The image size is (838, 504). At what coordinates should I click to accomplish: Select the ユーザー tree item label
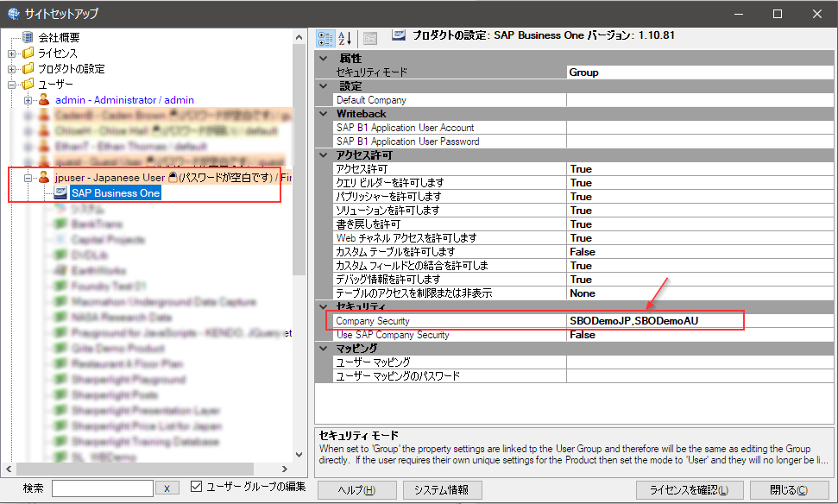(x=55, y=84)
